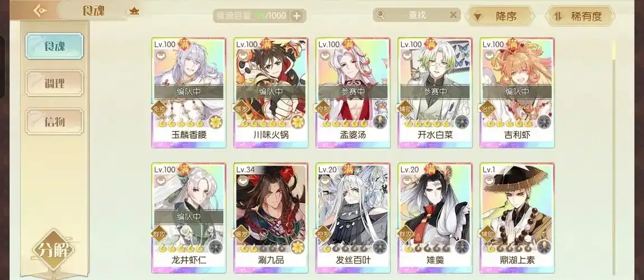The height and width of the screenshot is (280, 644).
Task: Toggle the lock circle on 开水白菜 card
Action: (407, 55)
